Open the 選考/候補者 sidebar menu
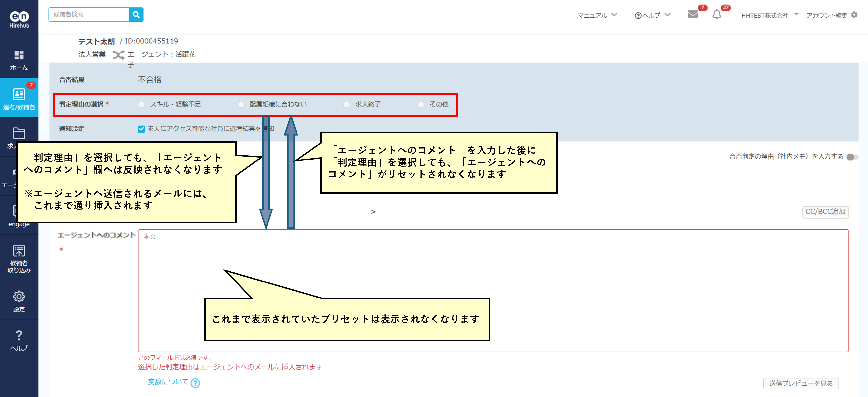Screen dimensions: 868x397 [x=19, y=98]
